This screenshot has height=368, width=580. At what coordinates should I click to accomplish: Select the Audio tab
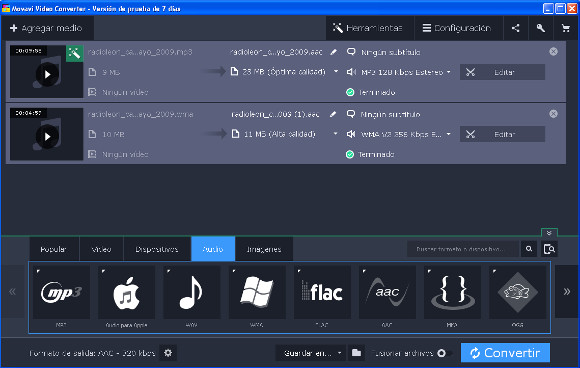213,249
